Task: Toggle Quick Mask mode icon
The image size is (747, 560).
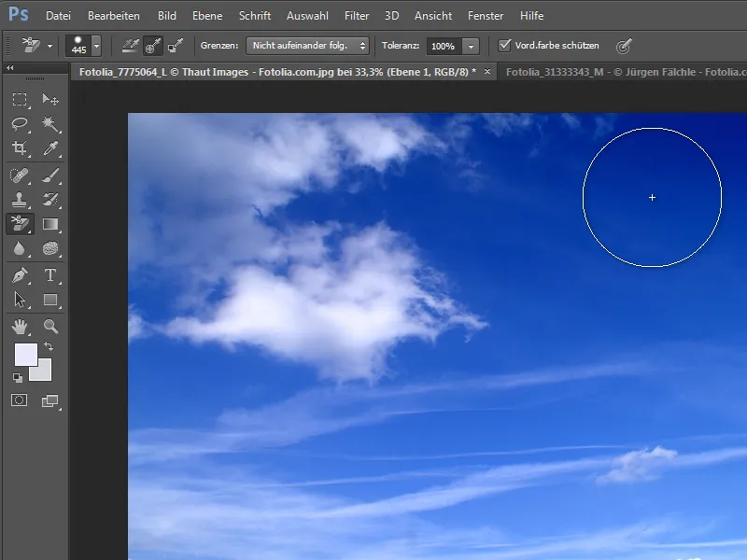Action: (20, 400)
